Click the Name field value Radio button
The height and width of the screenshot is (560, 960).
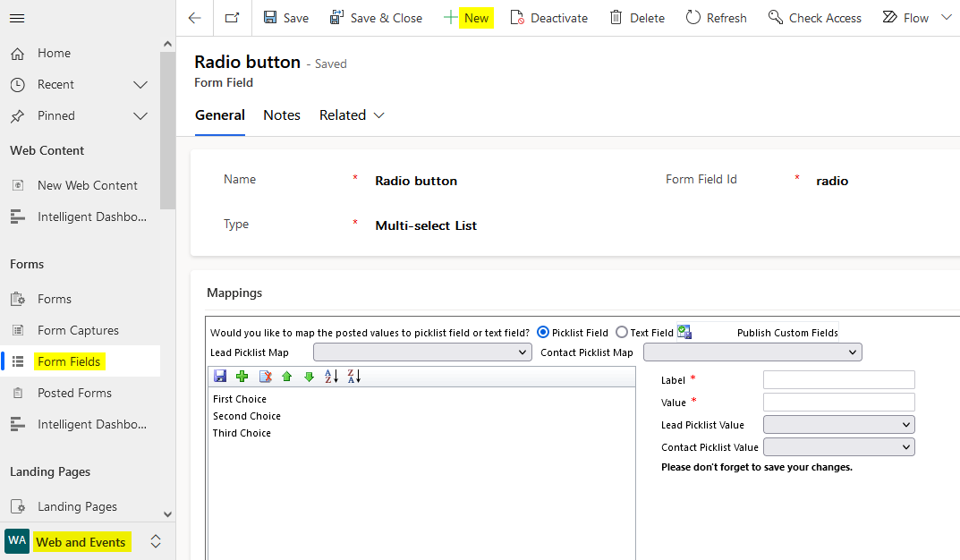416,182
